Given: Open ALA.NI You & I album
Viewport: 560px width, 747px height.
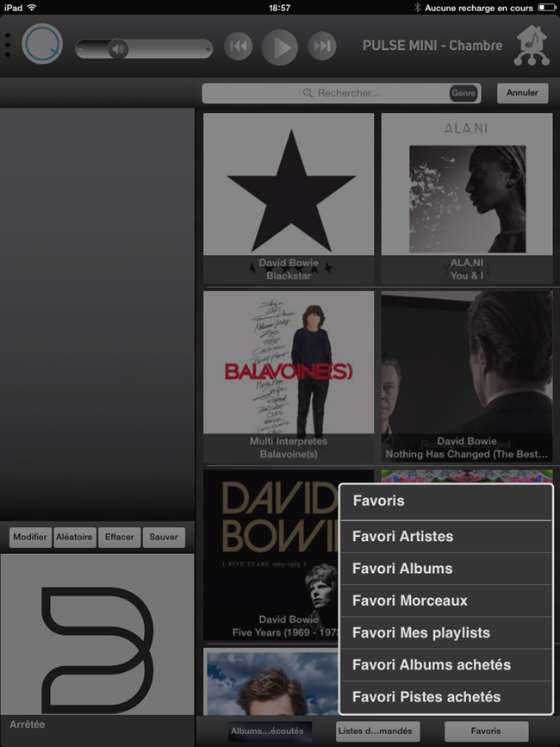Looking at the screenshot, I should click(467, 198).
